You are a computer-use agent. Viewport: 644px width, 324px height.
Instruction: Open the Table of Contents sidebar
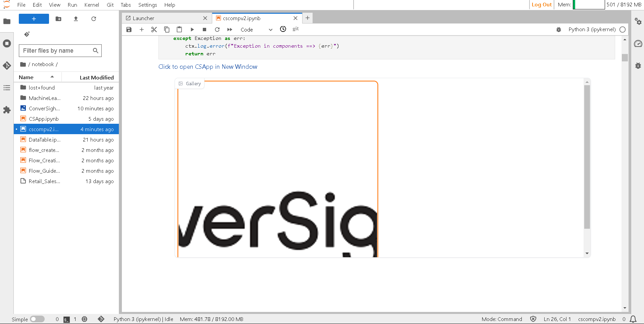(7, 88)
